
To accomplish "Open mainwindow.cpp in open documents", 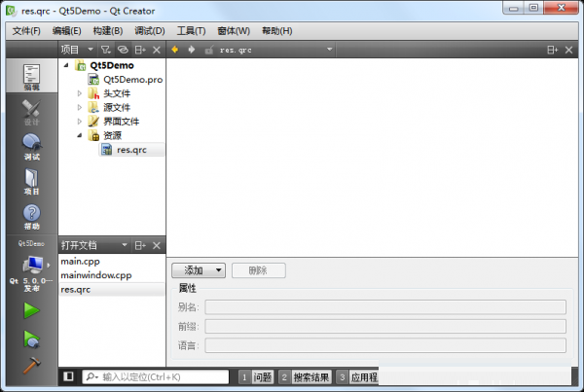I will 96,275.
